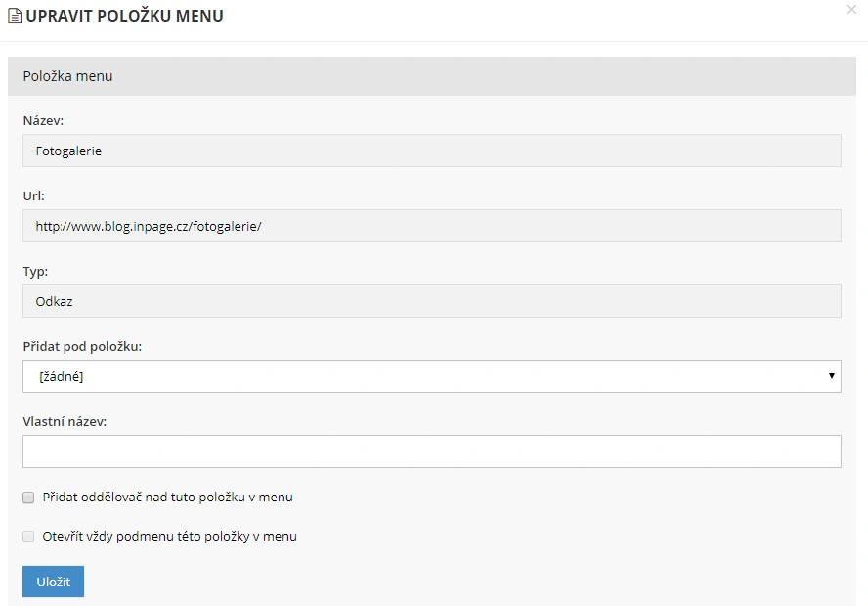This screenshot has width=868, height=606.
Task: Click the Typ field showing Odkaz
Action: pyautogui.click(x=431, y=301)
